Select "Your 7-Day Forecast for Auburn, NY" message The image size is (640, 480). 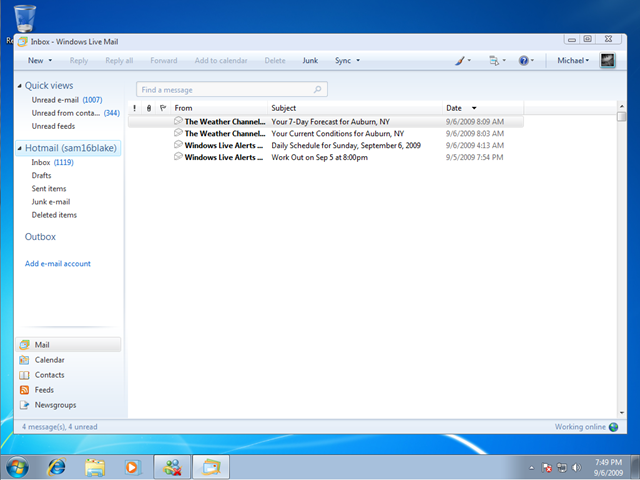coord(325,121)
